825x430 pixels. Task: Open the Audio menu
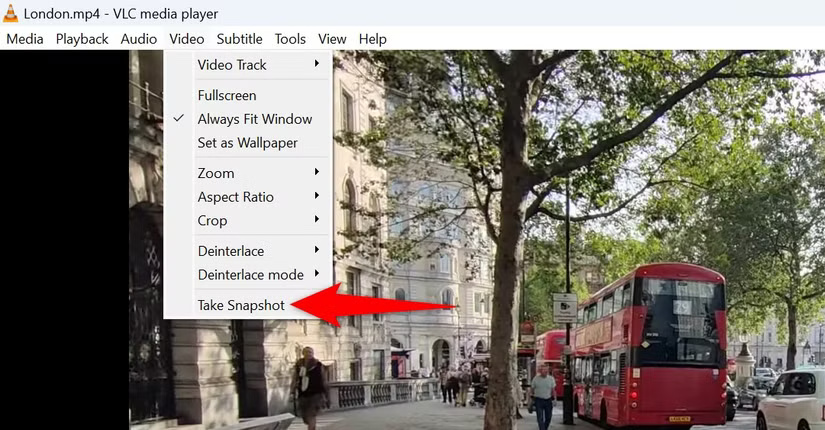pos(139,39)
